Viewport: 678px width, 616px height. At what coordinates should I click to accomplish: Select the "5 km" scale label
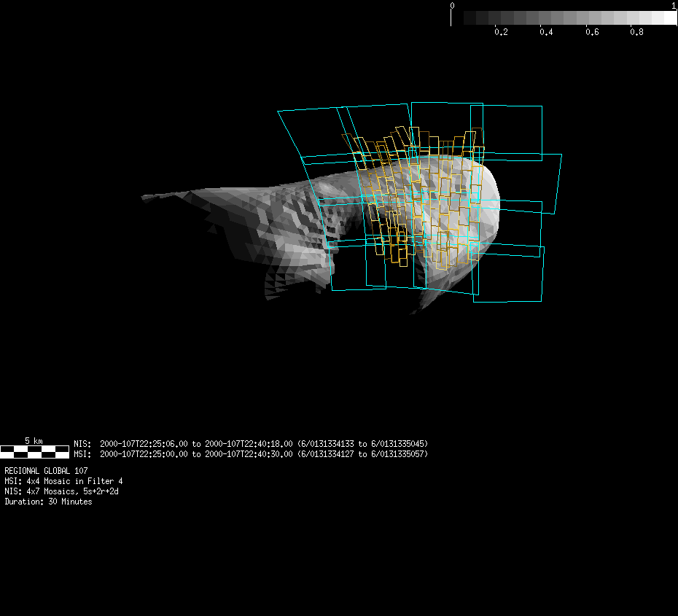coord(34,441)
